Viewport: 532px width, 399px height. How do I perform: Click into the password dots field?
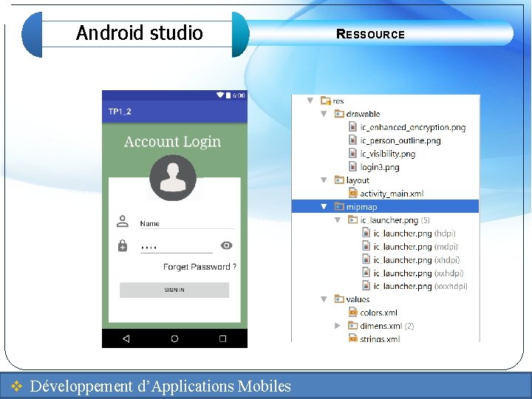177,248
